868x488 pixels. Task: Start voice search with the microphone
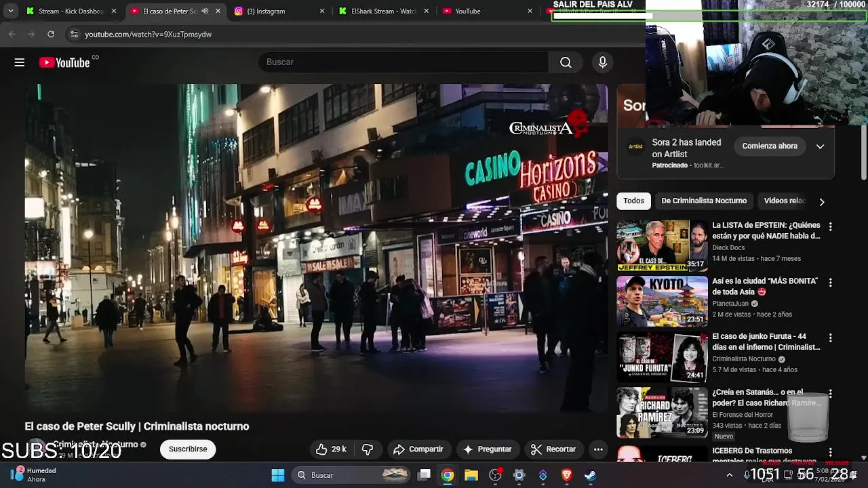[602, 62]
